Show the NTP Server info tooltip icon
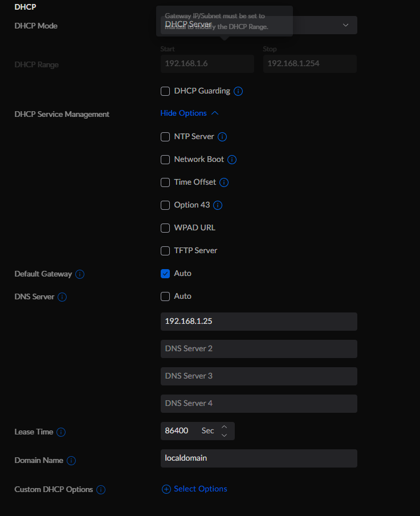The width and height of the screenshot is (420, 516). [222, 137]
